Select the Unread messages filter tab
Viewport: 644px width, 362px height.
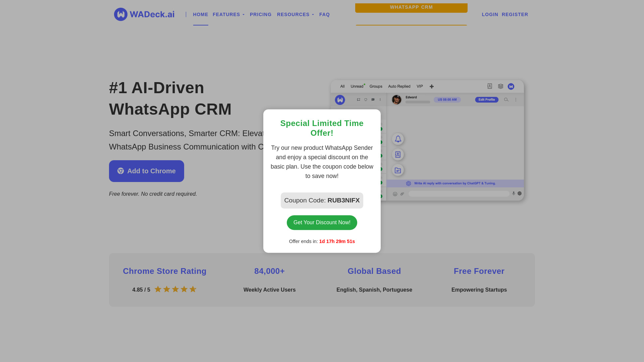pyautogui.click(x=357, y=86)
